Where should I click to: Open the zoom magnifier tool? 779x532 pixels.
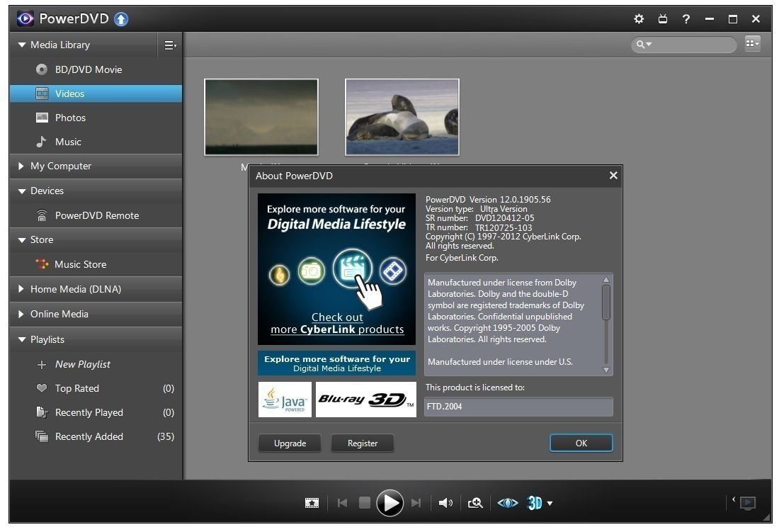(475, 503)
